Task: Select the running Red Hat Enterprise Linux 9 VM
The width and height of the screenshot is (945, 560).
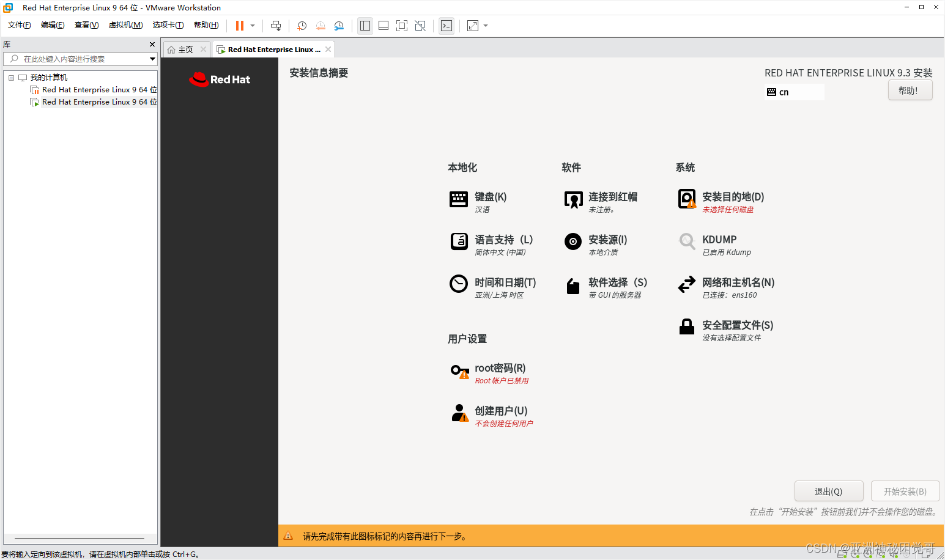Action: point(93,102)
